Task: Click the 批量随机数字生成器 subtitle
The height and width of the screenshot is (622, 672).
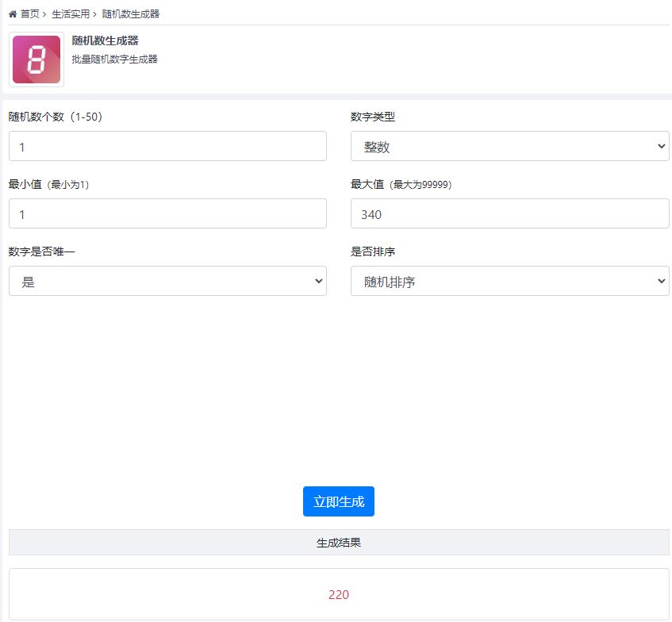Action: [x=114, y=60]
